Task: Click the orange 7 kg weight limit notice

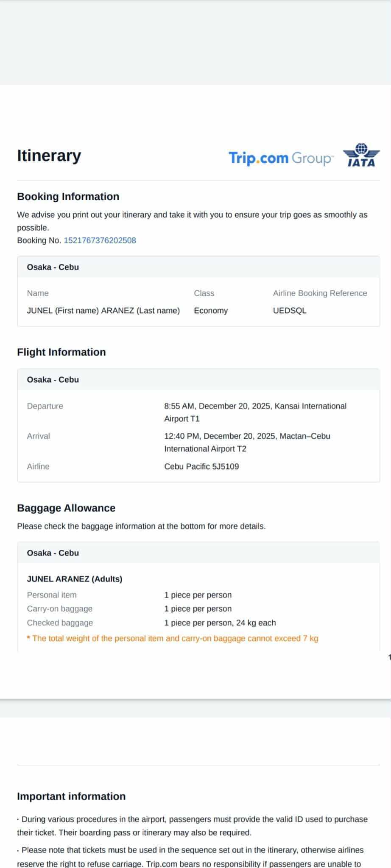Action: pos(173,639)
